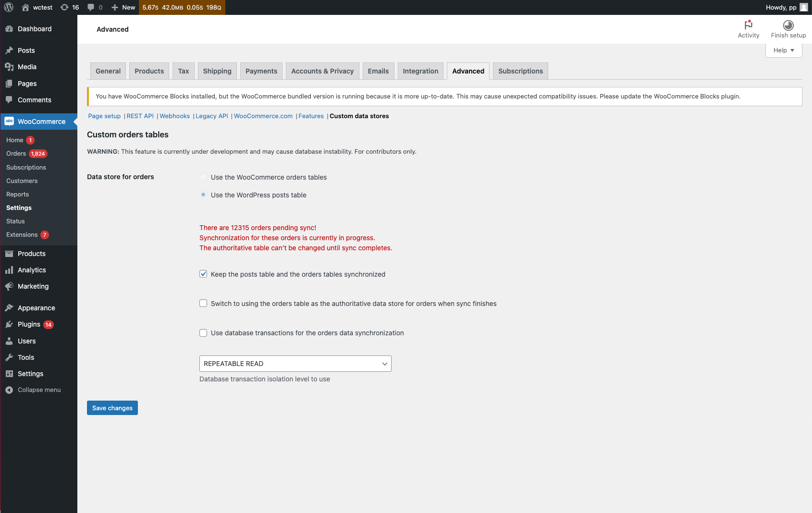Screen dimensions: 812x513
Task: Open the comments bubble icon
Action: (x=91, y=7)
